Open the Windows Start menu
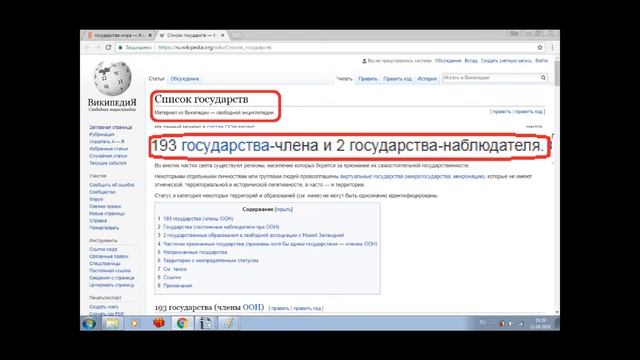640x360 pixels. click(x=89, y=323)
